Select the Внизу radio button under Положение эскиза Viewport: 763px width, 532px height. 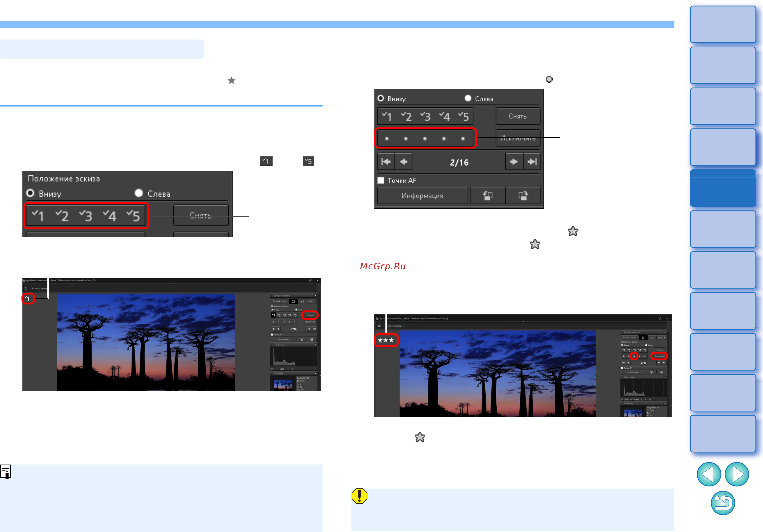[30, 193]
